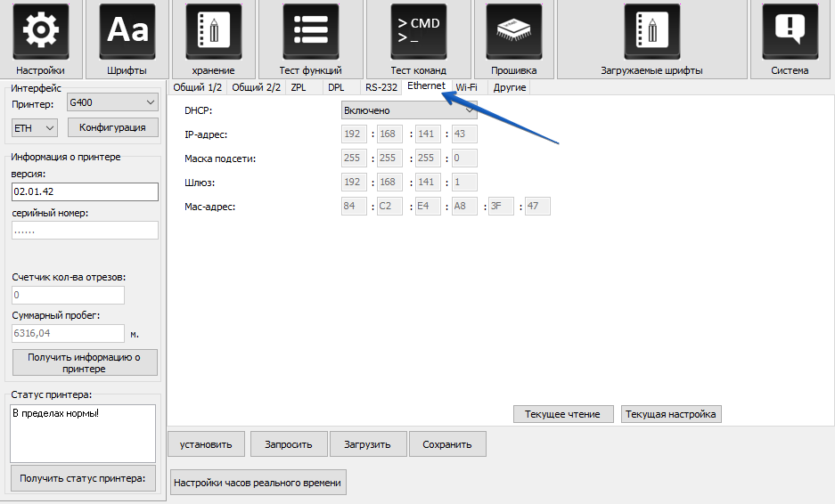Switch to the RS-232 tab
This screenshot has width=835, height=504.
(381, 87)
